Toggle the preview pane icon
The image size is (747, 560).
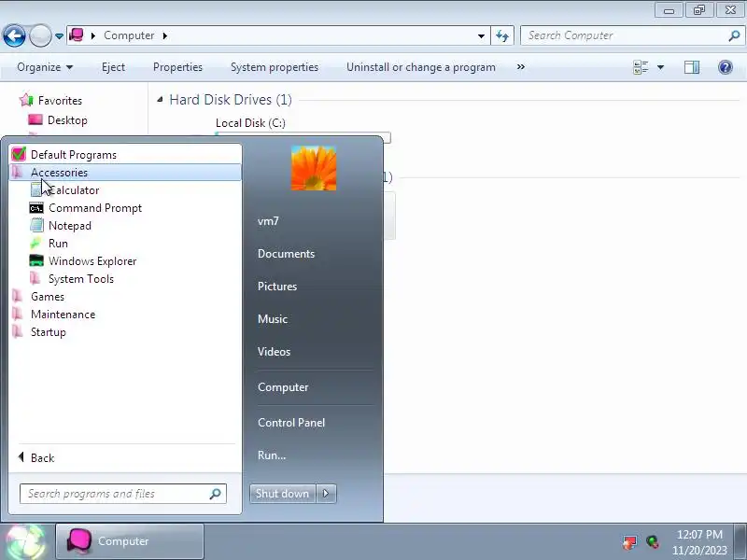click(x=692, y=67)
